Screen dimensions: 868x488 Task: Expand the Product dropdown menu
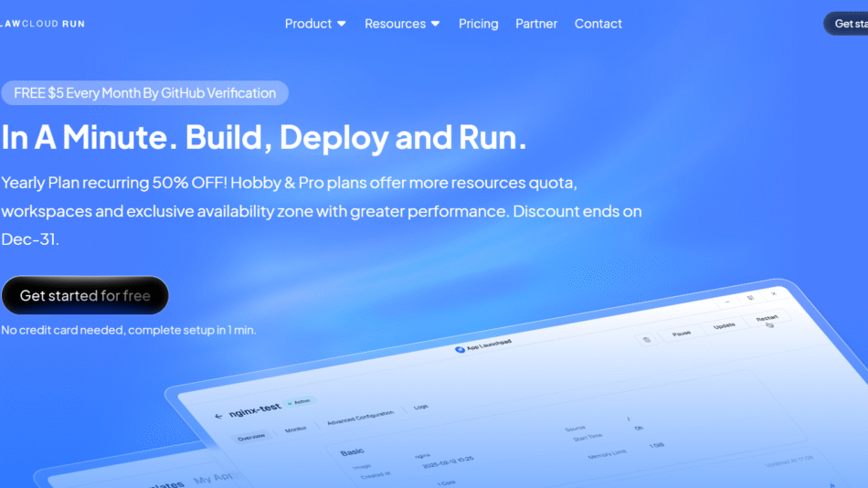(x=315, y=24)
